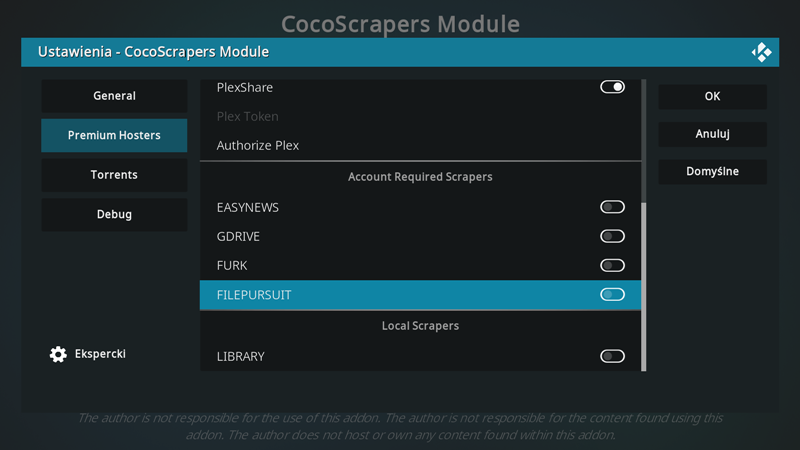
Task: Enable the LIBRARY local scraper toggle
Action: (612, 356)
